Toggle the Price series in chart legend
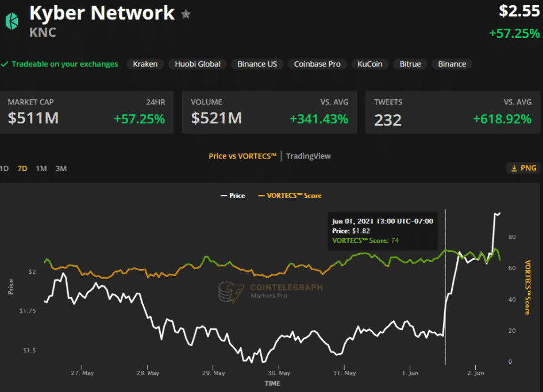This screenshot has width=543, height=392. tap(233, 196)
